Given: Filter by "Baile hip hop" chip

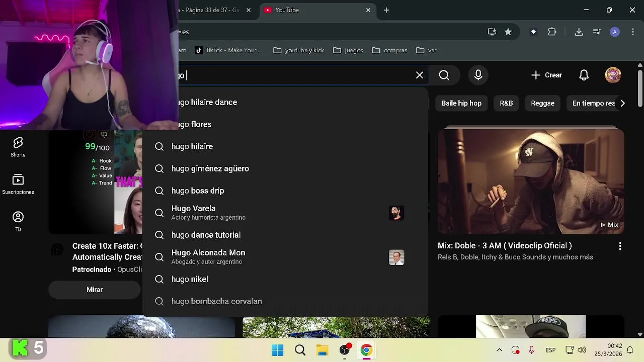Looking at the screenshot, I should [x=461, y=103].
